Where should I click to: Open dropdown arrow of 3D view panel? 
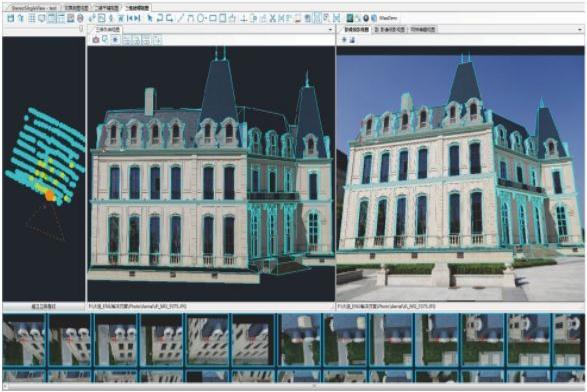tap(330, 29)
